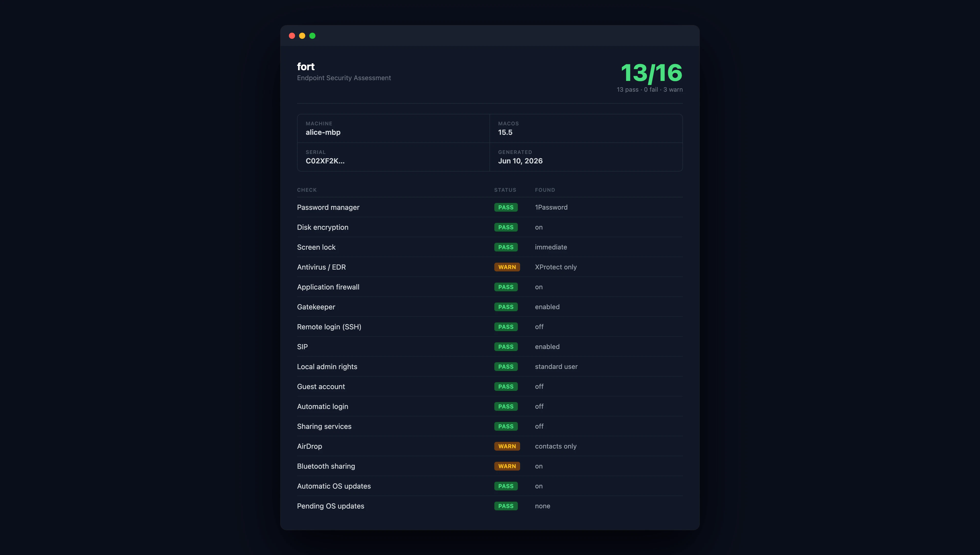Image resolution: width=980 pixels, height=555 pixels.
Task: Click the Screen lock check label
Action: 316,247
